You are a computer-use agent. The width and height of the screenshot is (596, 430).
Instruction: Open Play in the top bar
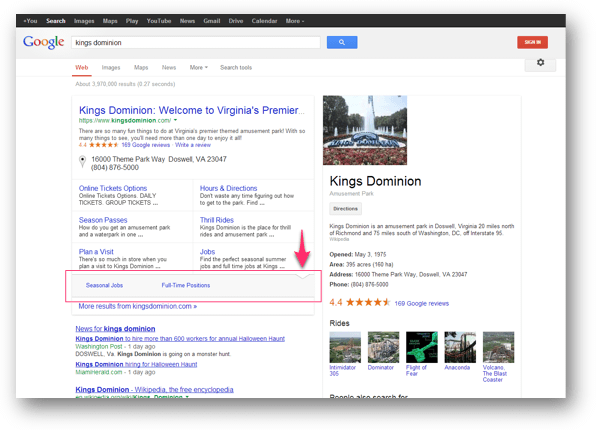(x=132, y=21)
